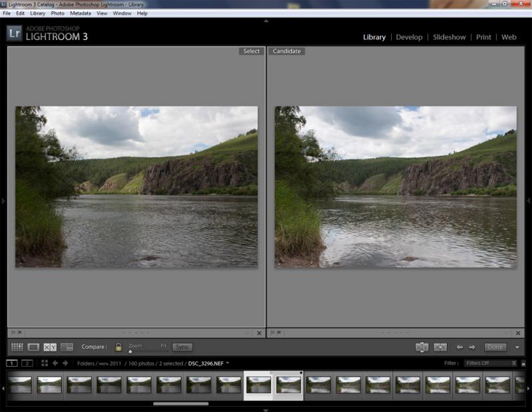Viewport: 532px width, 412px height.
Task: Click the filmstrip horizontal scrollbar
Action: [x=181, y=404]
